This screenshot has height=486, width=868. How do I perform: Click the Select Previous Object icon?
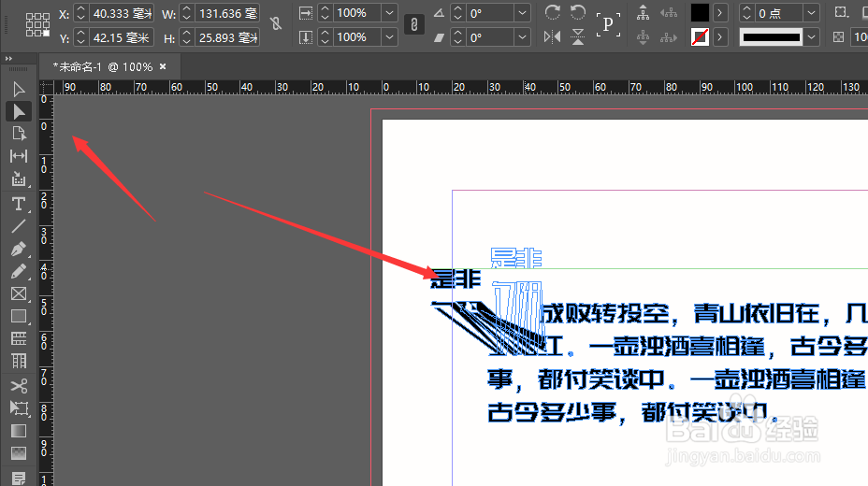click(669, 12)
